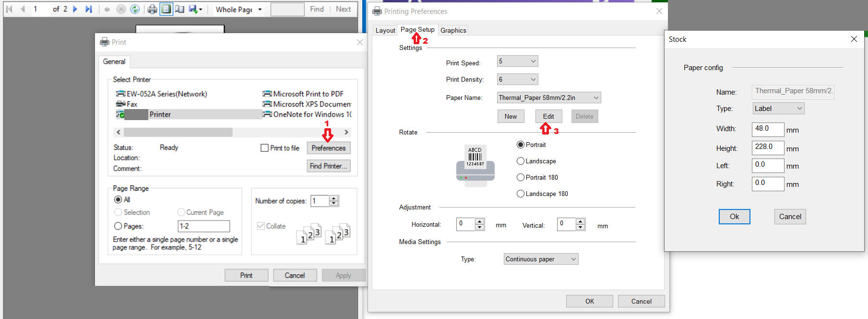Image resolution: width=868 pixels, height=319 pixels.
Task: Click the find text input box
Action: pos(287,9)
